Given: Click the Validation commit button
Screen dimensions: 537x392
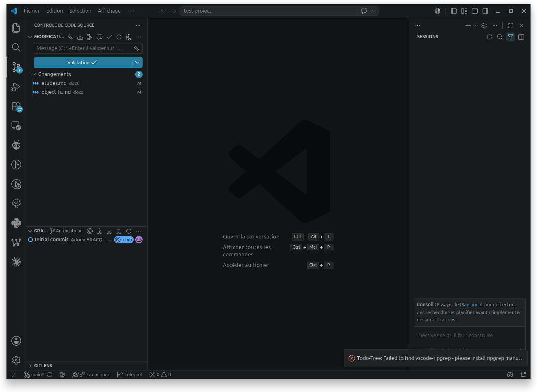Looking at the screenshot, I should [x=83, y=63].
